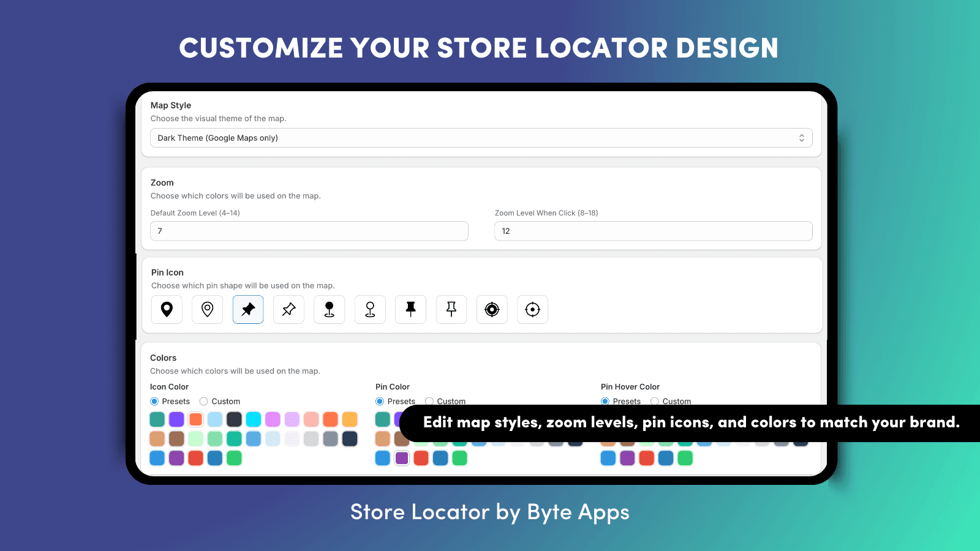
Task: Select the outlined upright thumbtack icon
Action: pyautogui.click(x=451, y=309)
